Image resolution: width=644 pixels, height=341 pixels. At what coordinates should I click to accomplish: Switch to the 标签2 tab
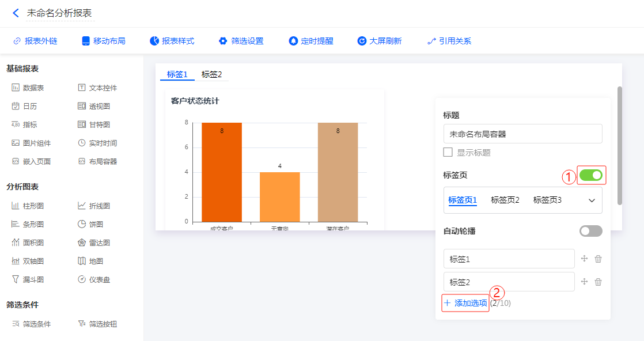[211, 74]
